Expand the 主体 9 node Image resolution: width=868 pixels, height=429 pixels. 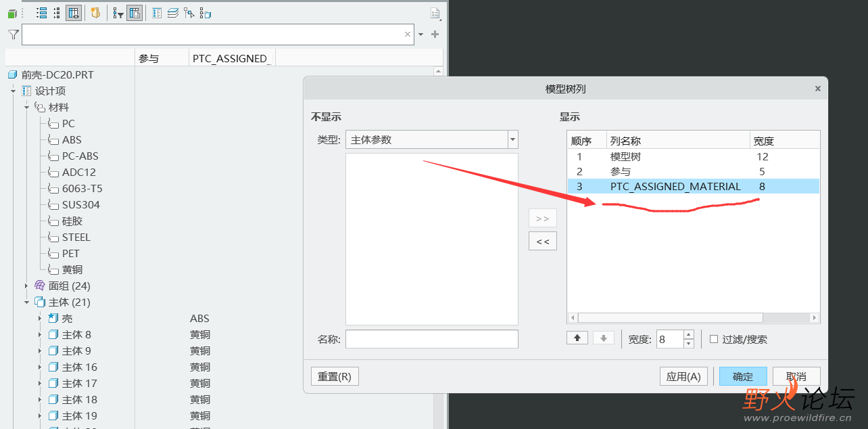(x=40, y=351)
